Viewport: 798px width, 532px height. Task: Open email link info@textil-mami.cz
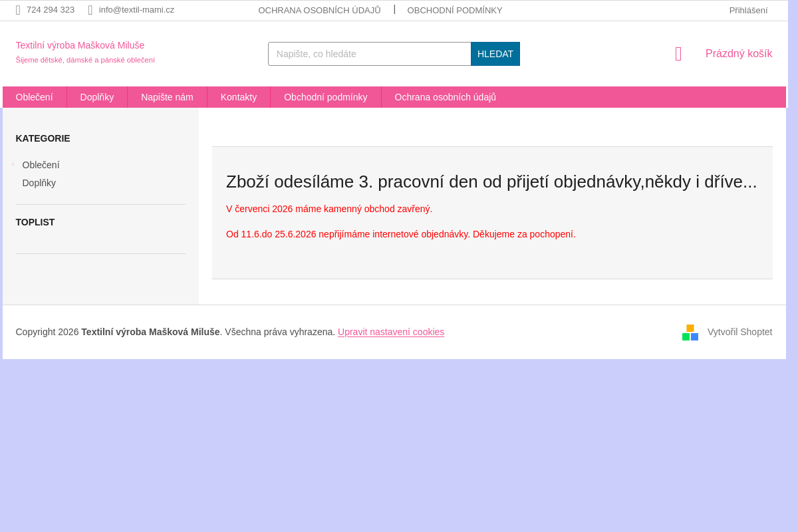136,10
